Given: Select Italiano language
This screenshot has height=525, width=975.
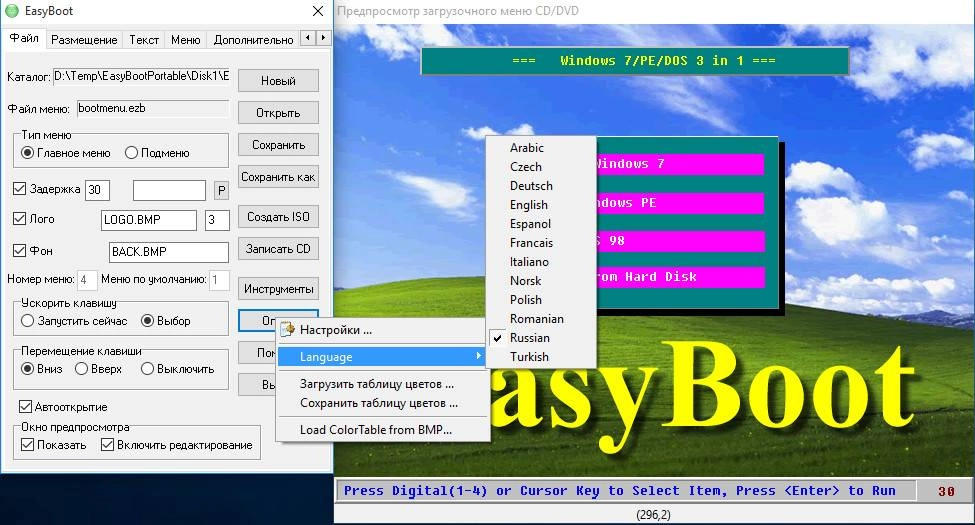Looking at the screenshot, I should click(540, 261).
